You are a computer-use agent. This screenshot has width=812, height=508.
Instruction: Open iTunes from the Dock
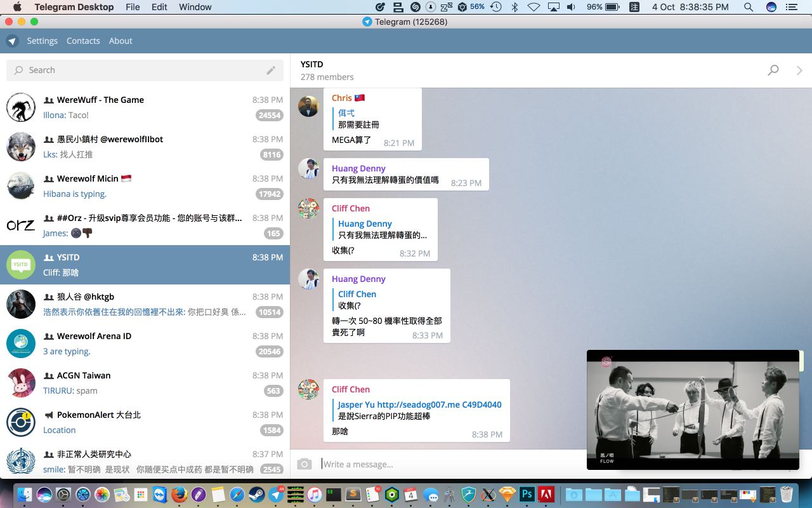click(315, 494)
